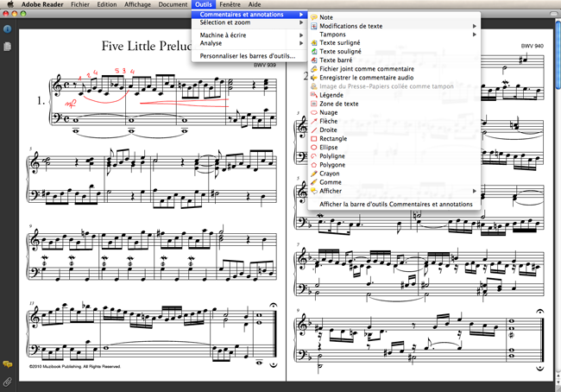This screenshot has height=392, width=561.
Task: Click the Enregistrer le commentaire audio icon
Action: (x=314, y=78)
